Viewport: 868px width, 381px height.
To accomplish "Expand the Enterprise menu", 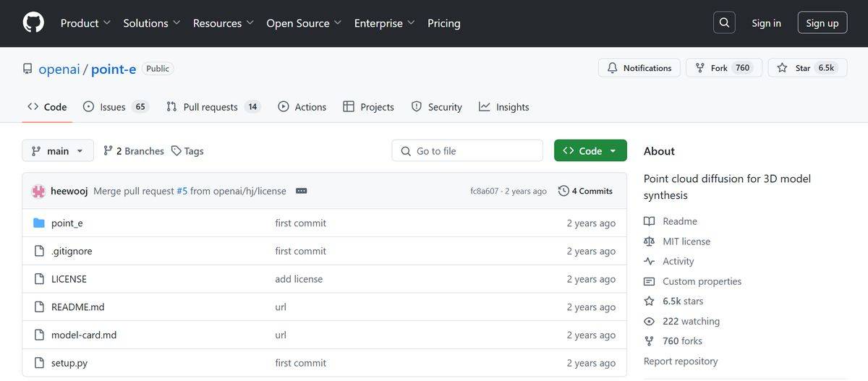I will point(384,23).
